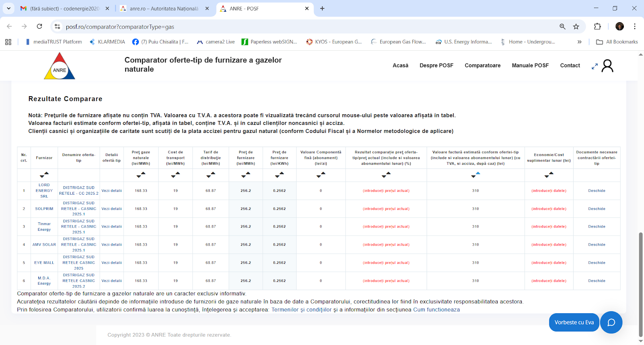Click the ANRE triangle logo
The height and width of the screenshot is (345, 644).
pos(60,66)
